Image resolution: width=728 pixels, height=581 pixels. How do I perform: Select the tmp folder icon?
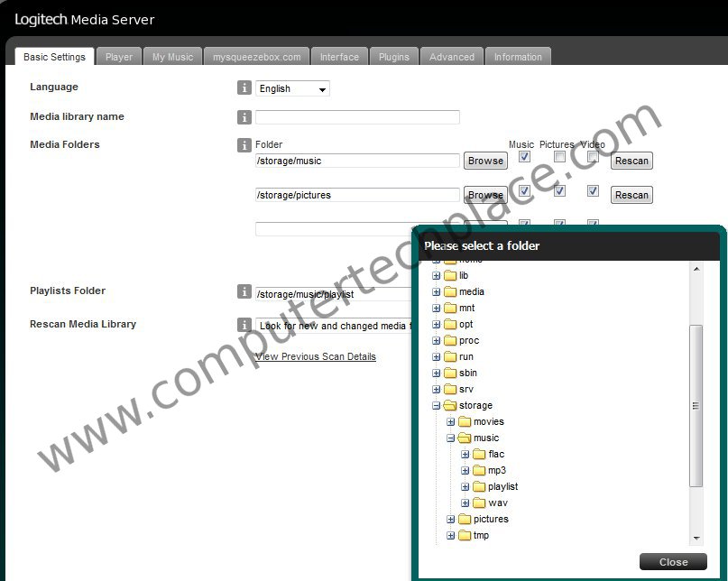pyautogui.click(x=465, y=536)
